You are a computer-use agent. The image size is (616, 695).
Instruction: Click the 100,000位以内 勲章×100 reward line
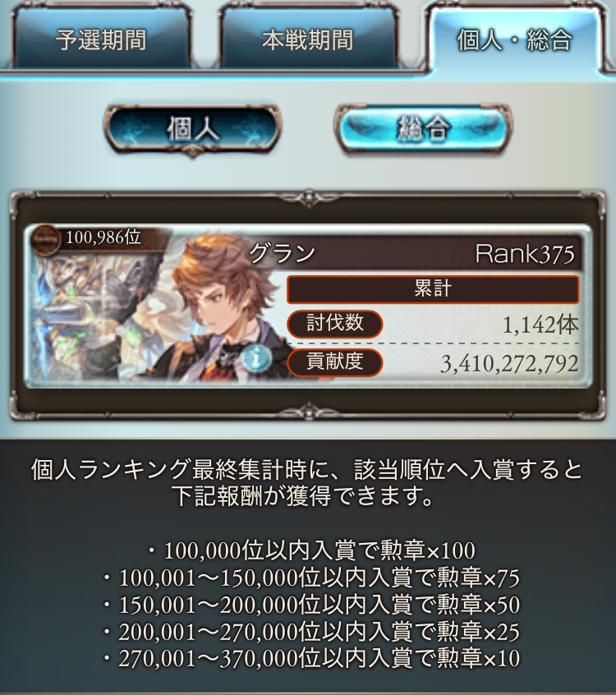pos(311,550)
